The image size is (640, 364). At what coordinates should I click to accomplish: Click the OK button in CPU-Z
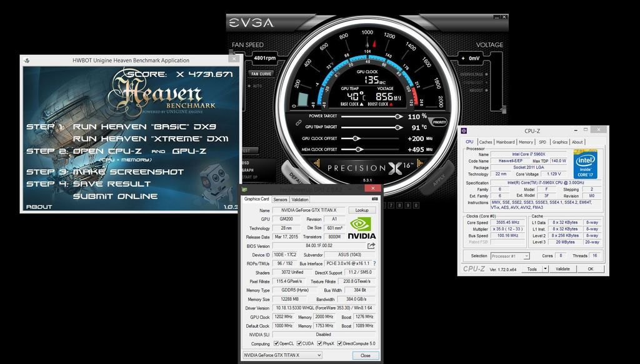point(590,269)
